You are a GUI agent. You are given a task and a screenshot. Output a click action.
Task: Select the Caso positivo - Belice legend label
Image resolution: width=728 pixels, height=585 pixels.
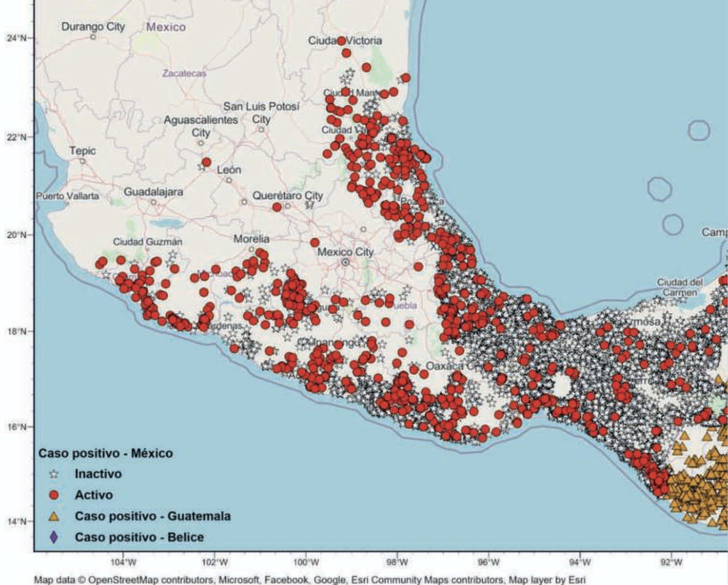[139, 537]
